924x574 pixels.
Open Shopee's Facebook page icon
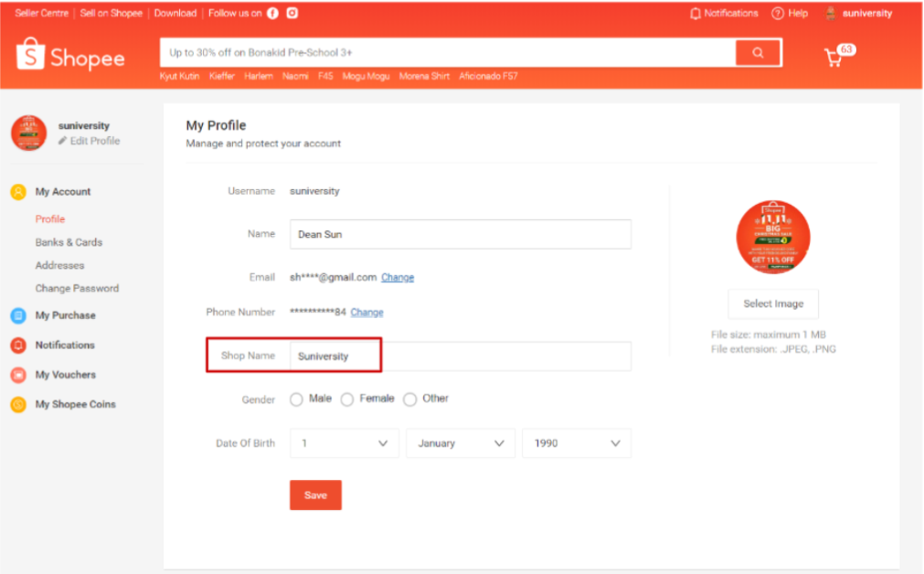pyautogui.click(x=272, y=14)
